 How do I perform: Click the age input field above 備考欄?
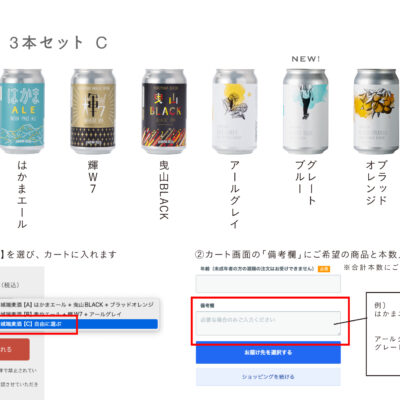pos(268,284)
